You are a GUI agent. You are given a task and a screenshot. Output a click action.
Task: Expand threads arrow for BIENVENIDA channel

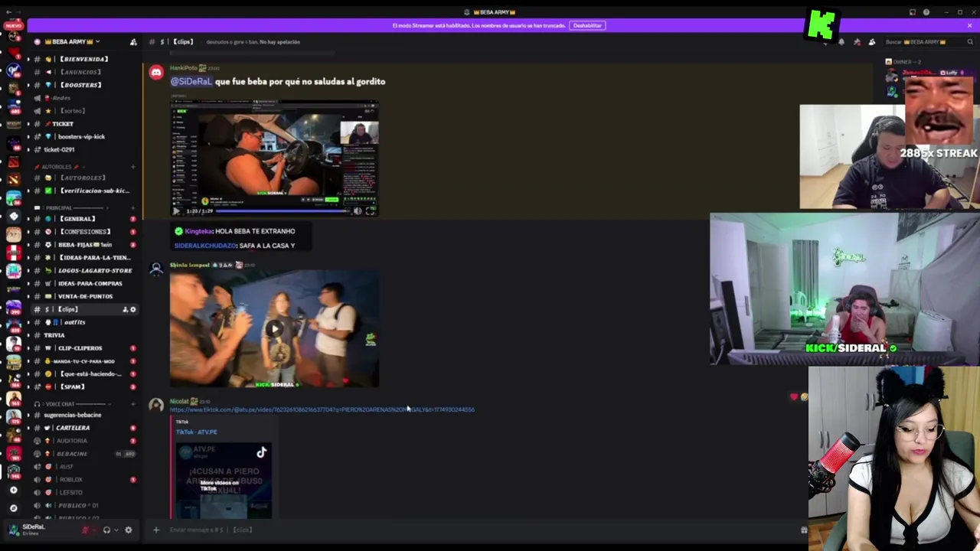(x=28, y=59)
